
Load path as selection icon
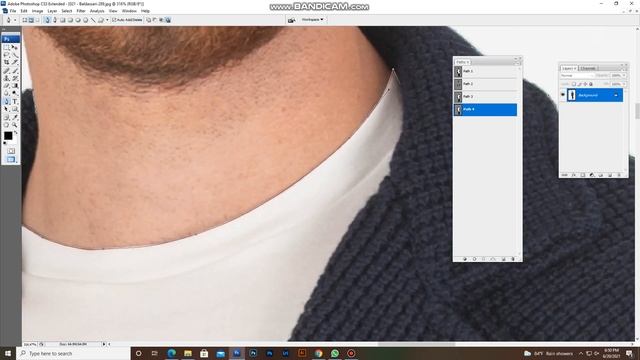(484, 259)
